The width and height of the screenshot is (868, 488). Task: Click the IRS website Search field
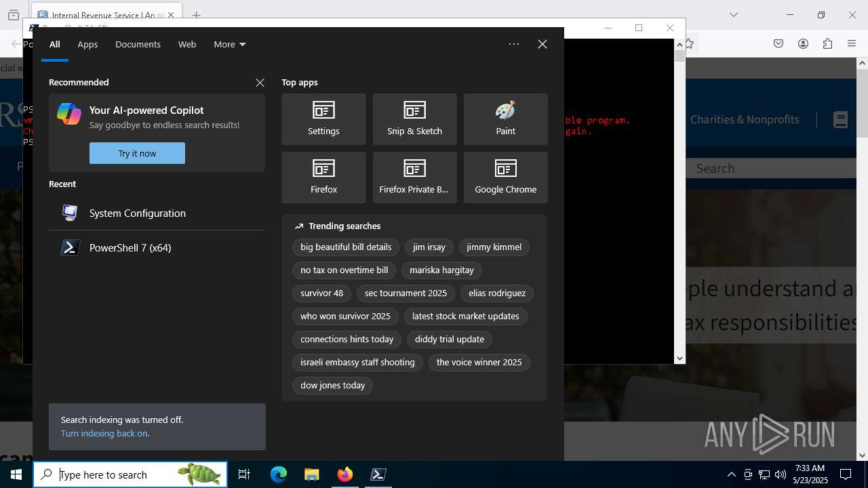tap(771, 168)
